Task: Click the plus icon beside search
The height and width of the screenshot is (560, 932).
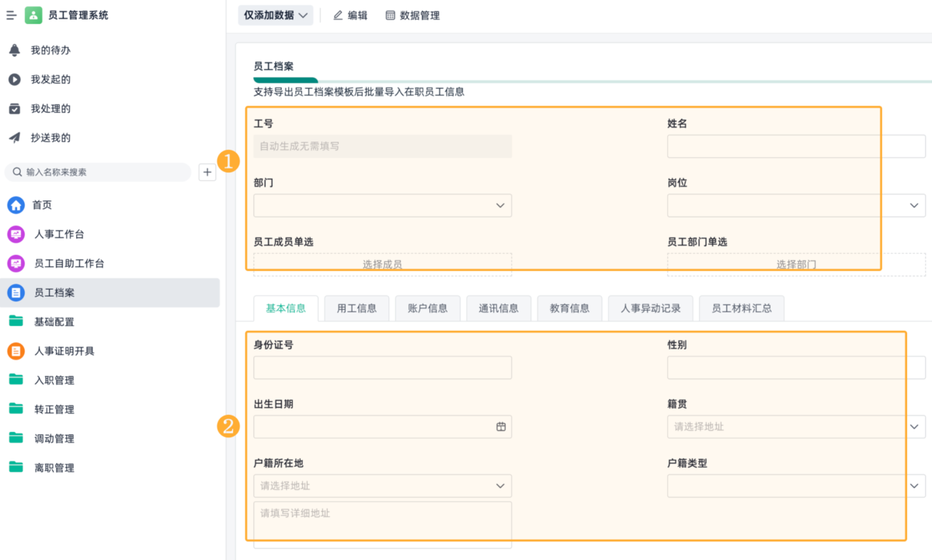Action: (207, 172)
